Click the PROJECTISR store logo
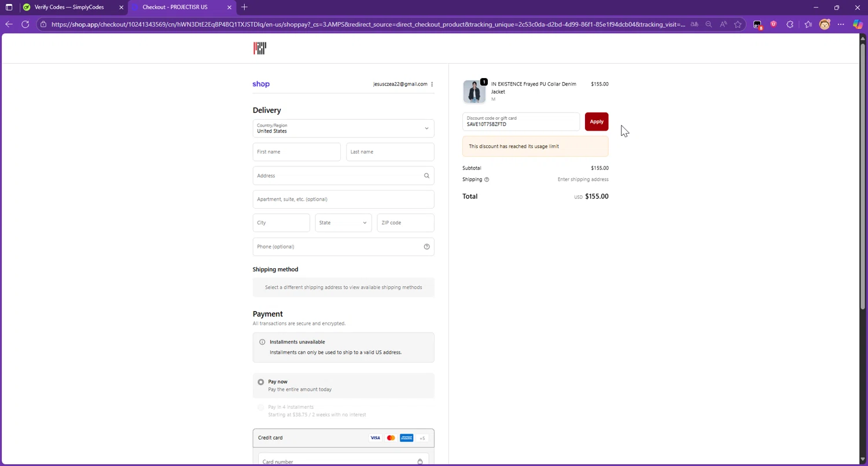The height and width of the screenshot is (466, 868). point(260,49)
